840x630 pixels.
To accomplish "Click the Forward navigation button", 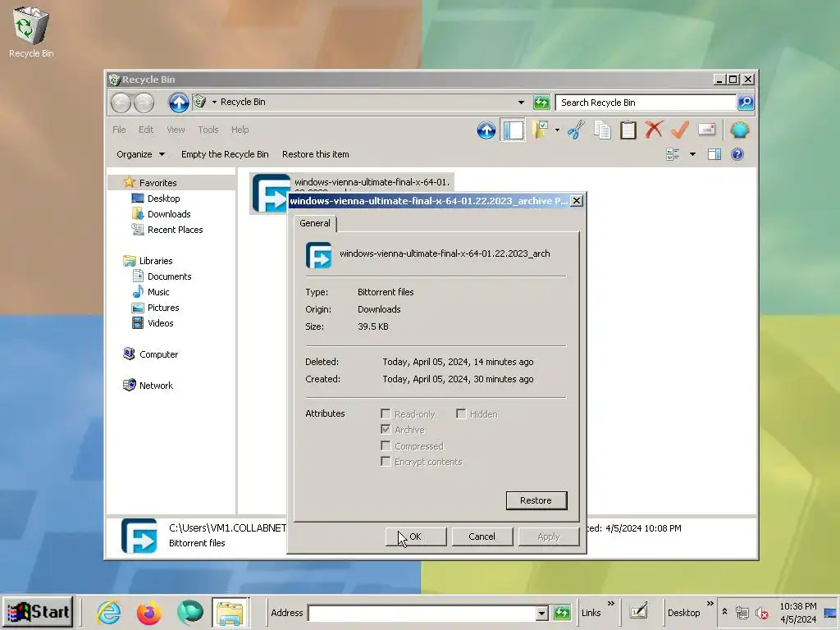I will coord(144,103).
